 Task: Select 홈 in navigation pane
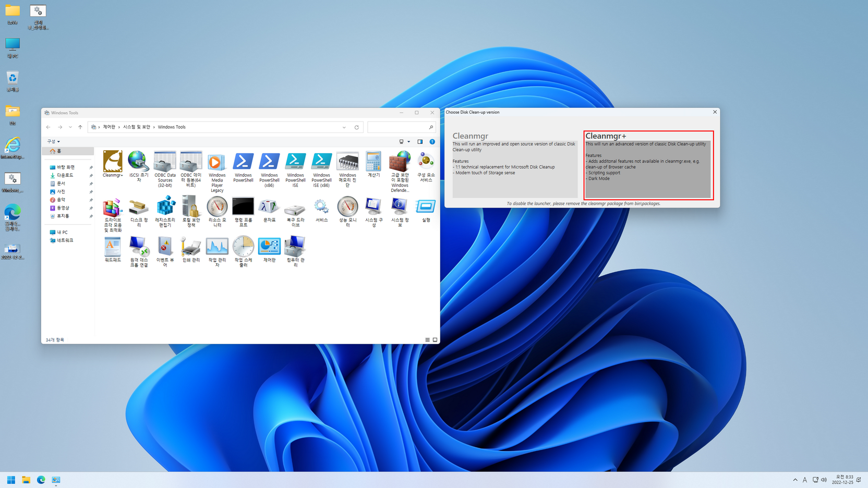coord(68,151)
